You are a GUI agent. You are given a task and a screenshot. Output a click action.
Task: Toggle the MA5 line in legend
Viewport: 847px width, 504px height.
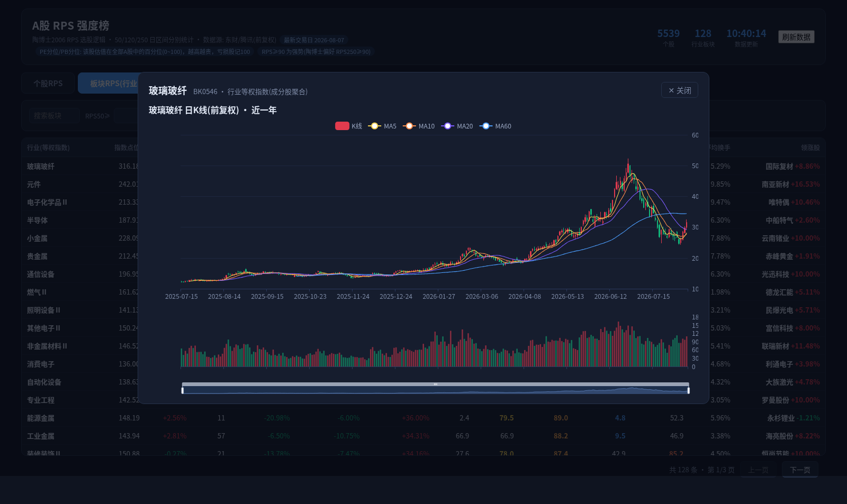point(382,126)
